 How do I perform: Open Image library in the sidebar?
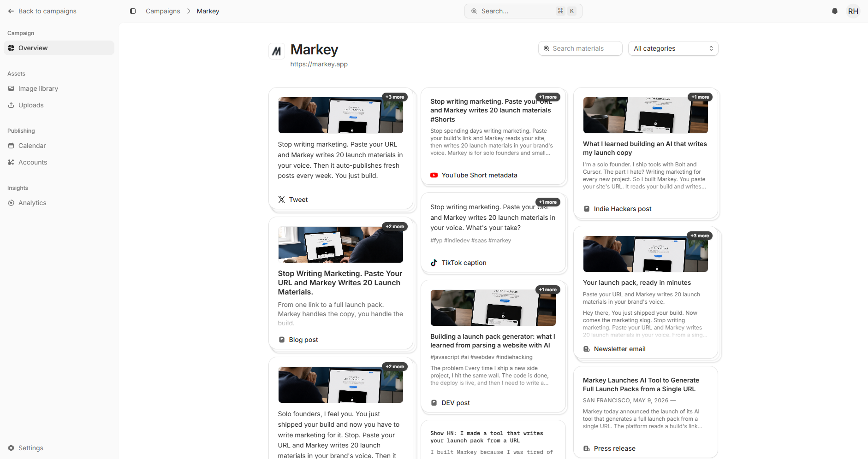[59, 88]
